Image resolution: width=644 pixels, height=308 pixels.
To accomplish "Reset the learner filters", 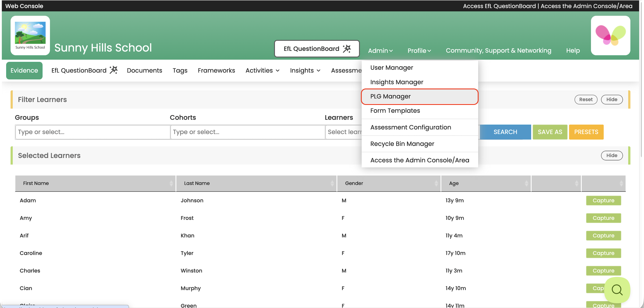I will point(586,100).
